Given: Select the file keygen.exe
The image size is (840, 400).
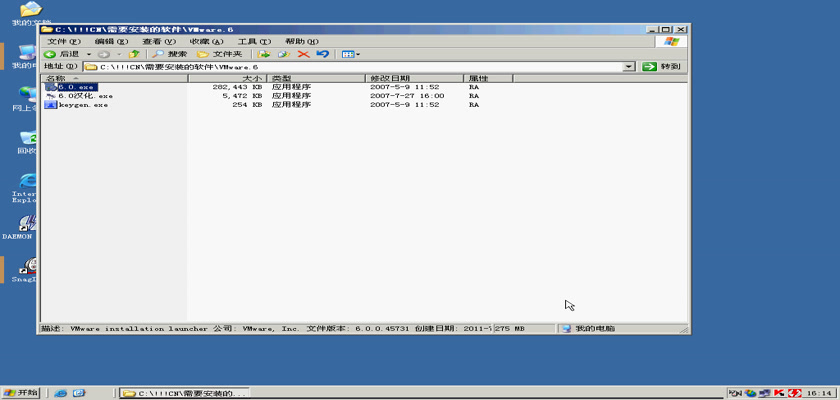Looking at the screenshot, I should point(83,105).
